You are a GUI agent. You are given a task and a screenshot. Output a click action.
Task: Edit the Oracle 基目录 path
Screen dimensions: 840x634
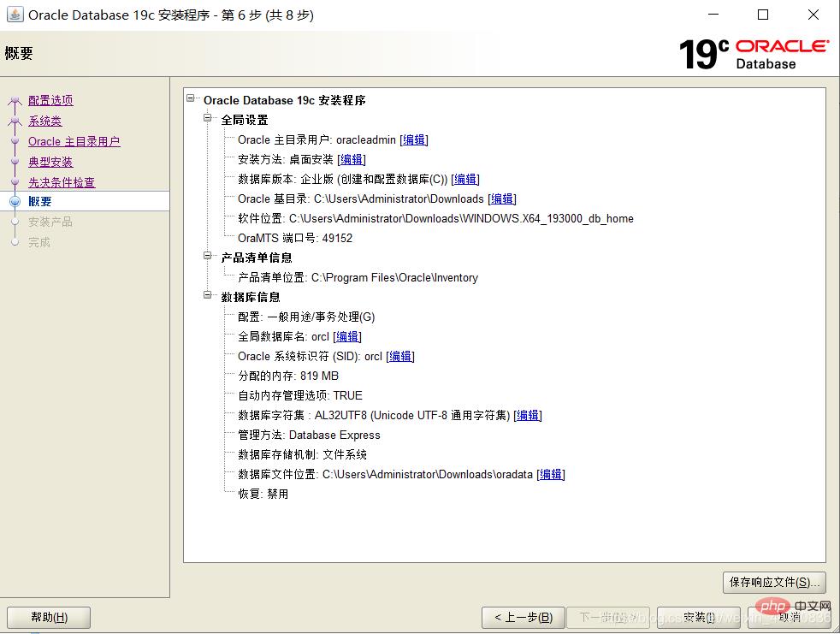502,198
